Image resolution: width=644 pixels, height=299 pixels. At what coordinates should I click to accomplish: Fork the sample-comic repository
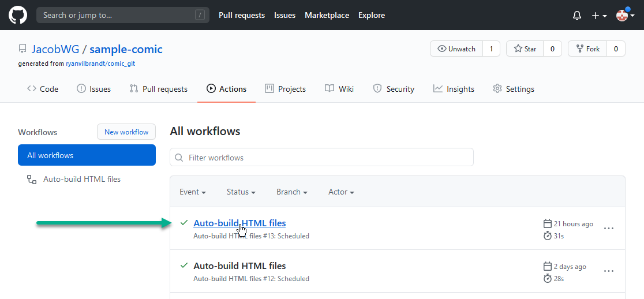click(x=587, y=49)
